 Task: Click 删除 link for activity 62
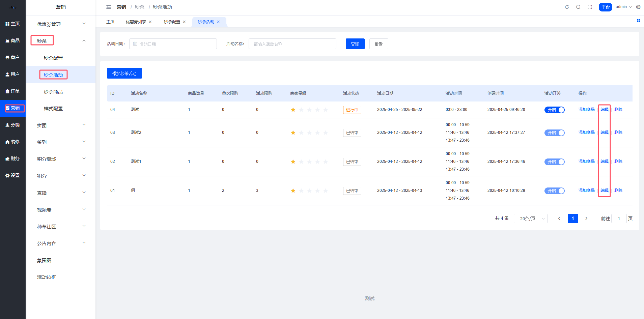[x=618, y=162]
